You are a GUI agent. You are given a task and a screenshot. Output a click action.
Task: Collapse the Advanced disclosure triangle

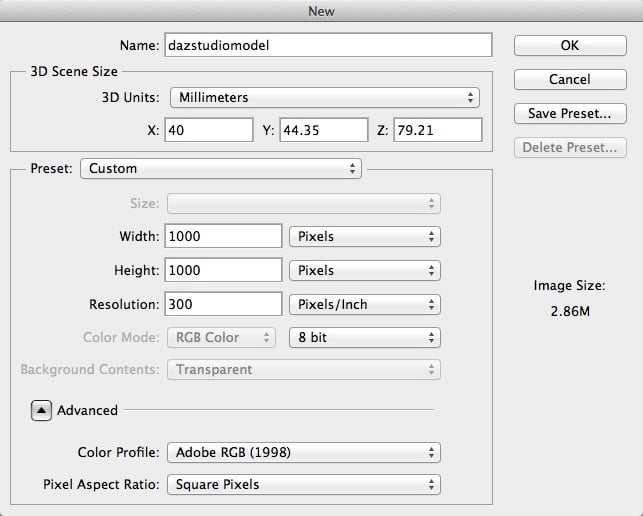(x=41, y=410)
